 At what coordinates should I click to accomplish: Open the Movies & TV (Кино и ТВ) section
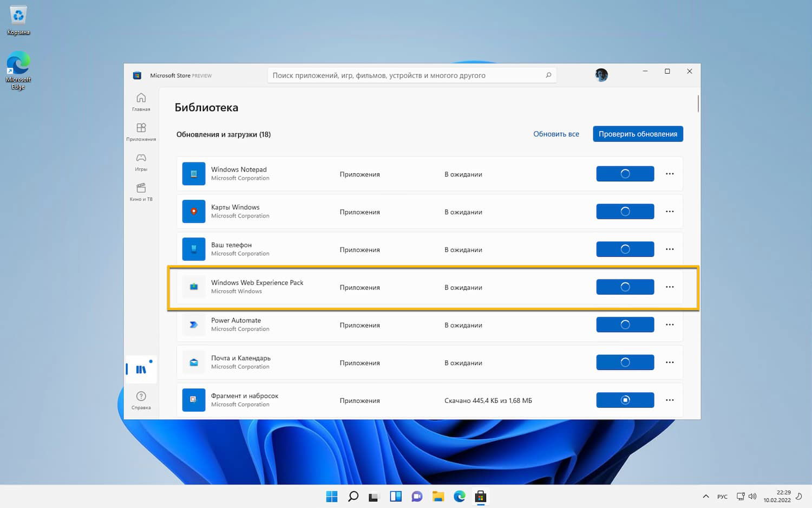coord(141,192)
